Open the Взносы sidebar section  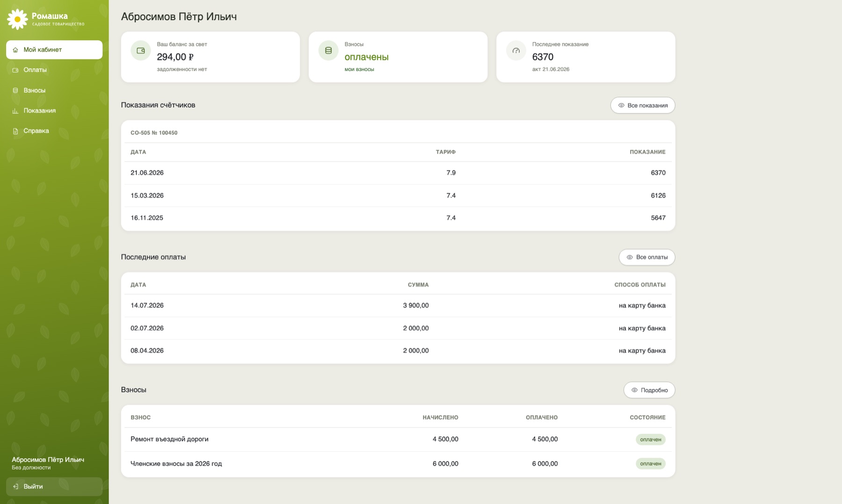[x=54, y=90]
